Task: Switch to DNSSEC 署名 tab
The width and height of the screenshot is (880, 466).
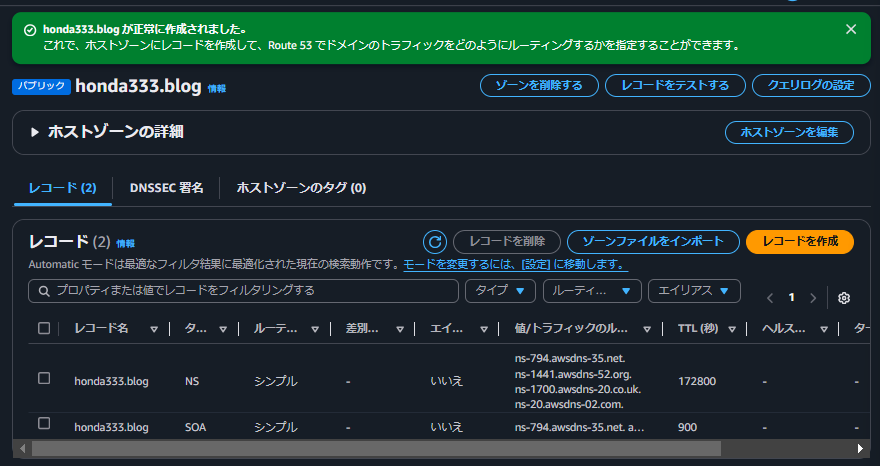Action: tap(167, 188)
